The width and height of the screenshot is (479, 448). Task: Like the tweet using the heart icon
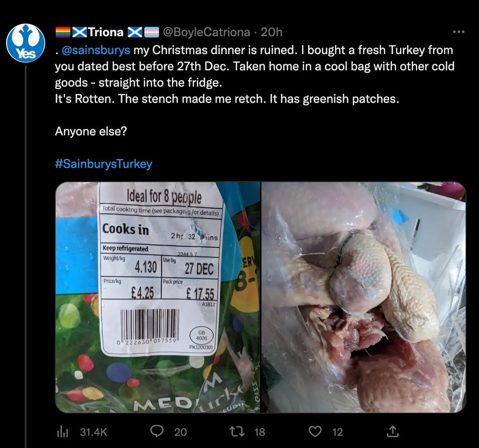pos(315,432)
